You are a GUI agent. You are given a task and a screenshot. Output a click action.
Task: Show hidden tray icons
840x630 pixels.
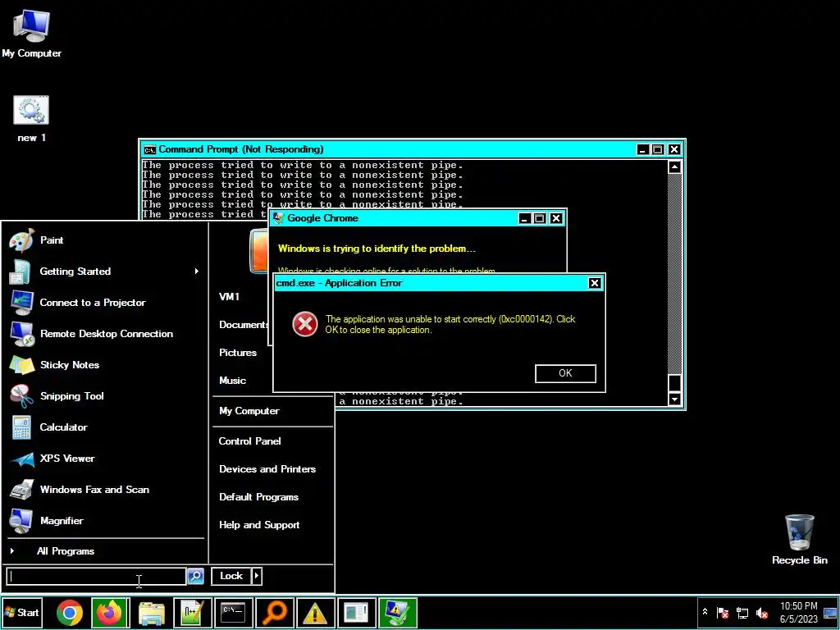pyautogui.click(x=705, y=612)
